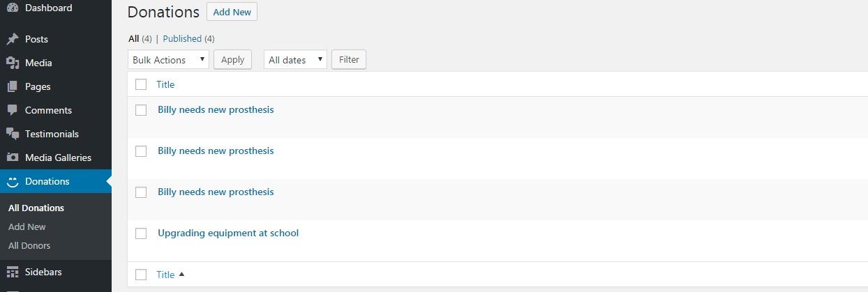Click the Media library icon
This screenshot has height=292, width=868.
point(13,63)
